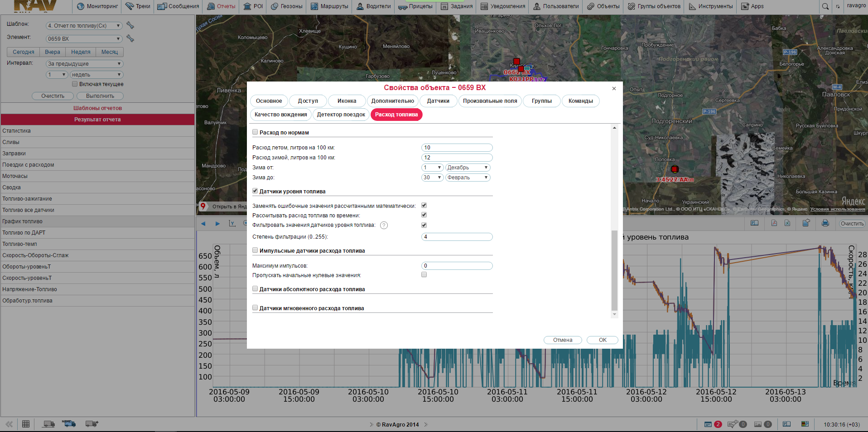Viewport: 868px width, 432px height.
Task: Open the Зима до day dropdown showing 30
Action: [432, 178]
